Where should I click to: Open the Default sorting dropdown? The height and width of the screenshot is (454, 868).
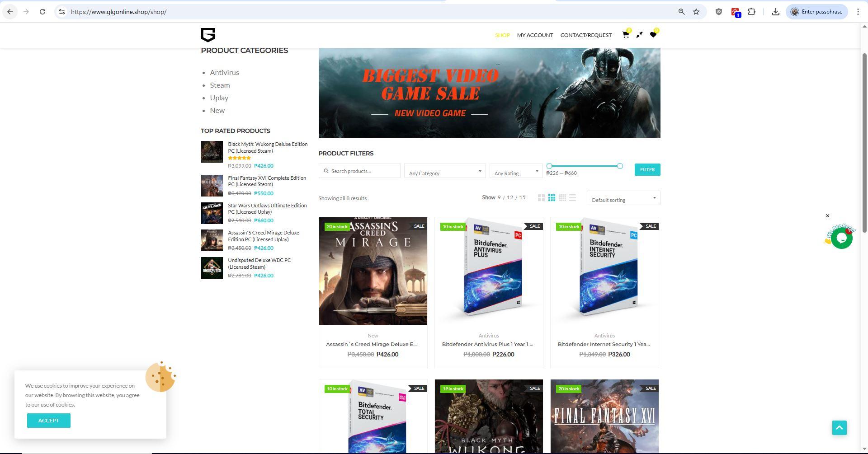tap(623, 198)
